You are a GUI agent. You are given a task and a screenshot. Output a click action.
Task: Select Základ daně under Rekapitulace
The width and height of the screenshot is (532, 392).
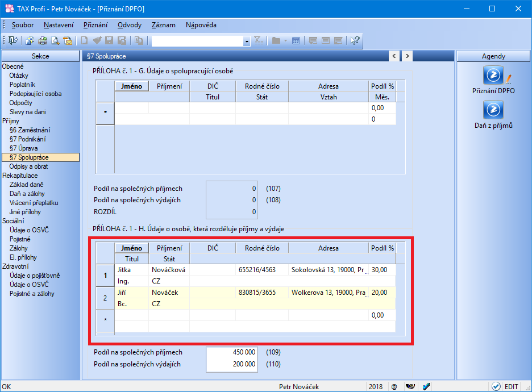27,185
